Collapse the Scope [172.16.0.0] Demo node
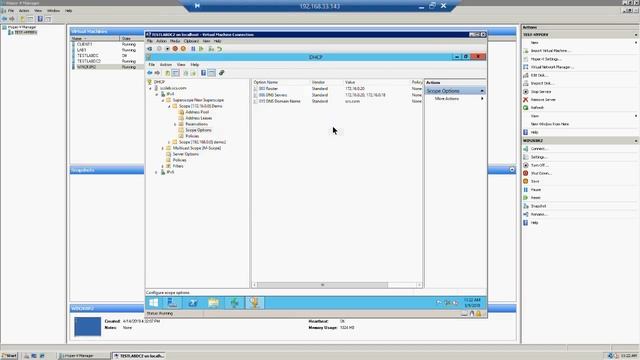Viewport: 640px width, 360px height. 169,106
